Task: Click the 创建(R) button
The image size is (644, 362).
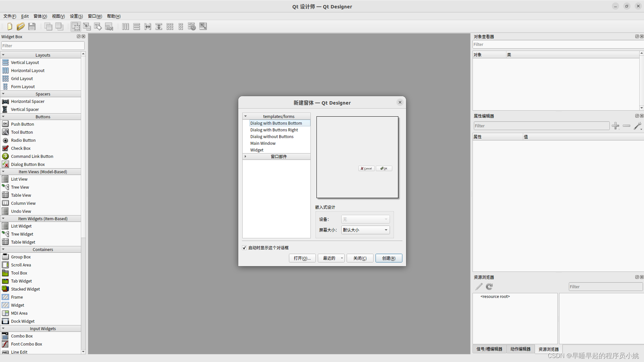Action: (x=389, y=258)
